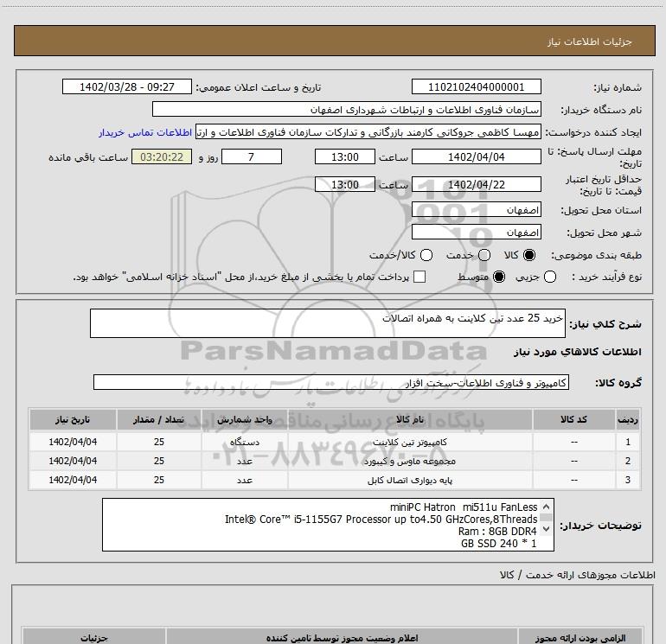Click unit cell دستگاه in row 1
This screenshot has width=666, height=644.
(x=245, y=442)
